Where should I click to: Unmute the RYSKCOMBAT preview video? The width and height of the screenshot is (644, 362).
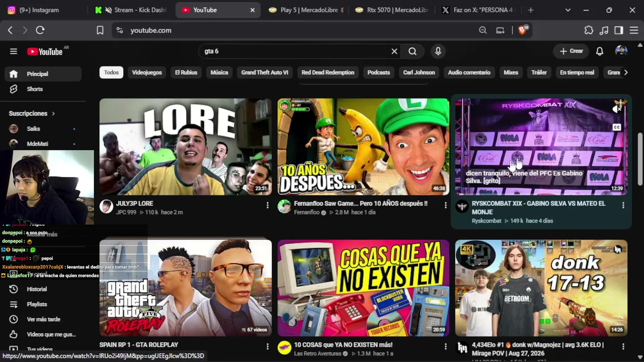(x=617, y=108)
